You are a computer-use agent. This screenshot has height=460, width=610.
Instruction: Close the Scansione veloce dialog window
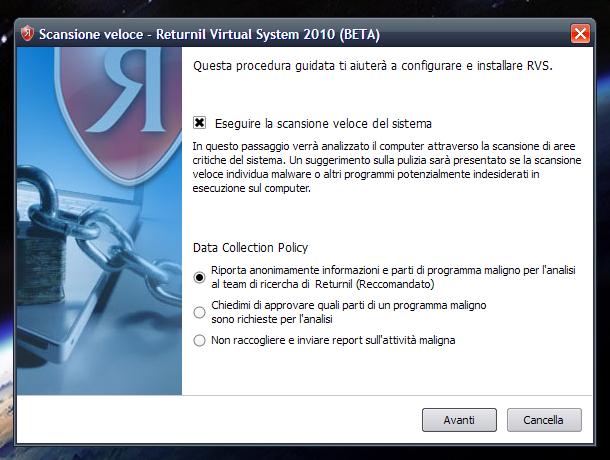[580, 34]
